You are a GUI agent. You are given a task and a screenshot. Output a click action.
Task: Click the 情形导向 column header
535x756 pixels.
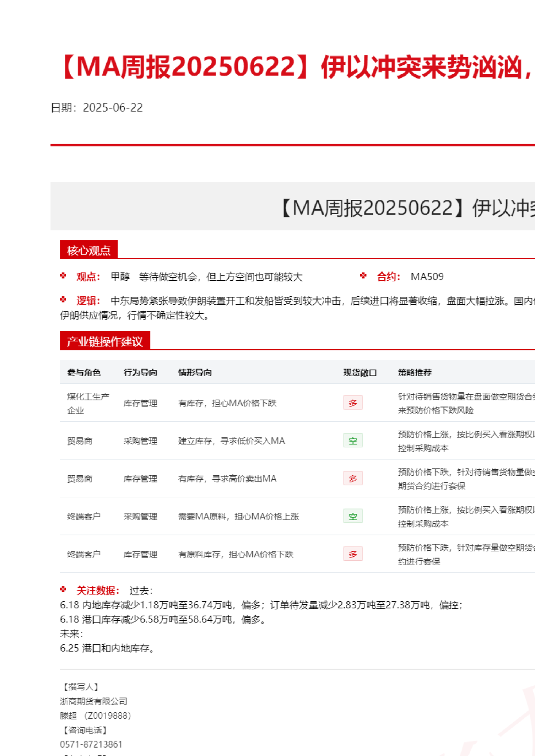pos(195,373)
